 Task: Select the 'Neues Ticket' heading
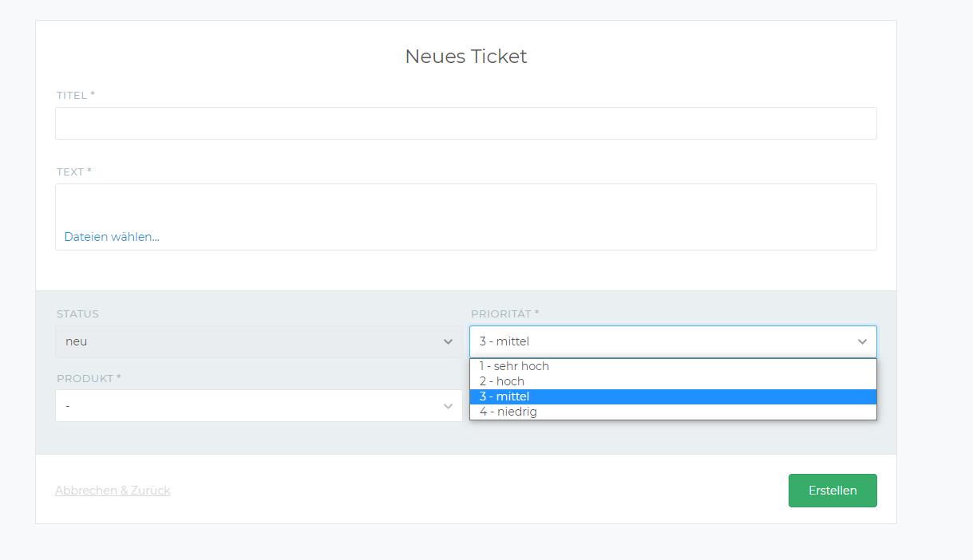465,56
